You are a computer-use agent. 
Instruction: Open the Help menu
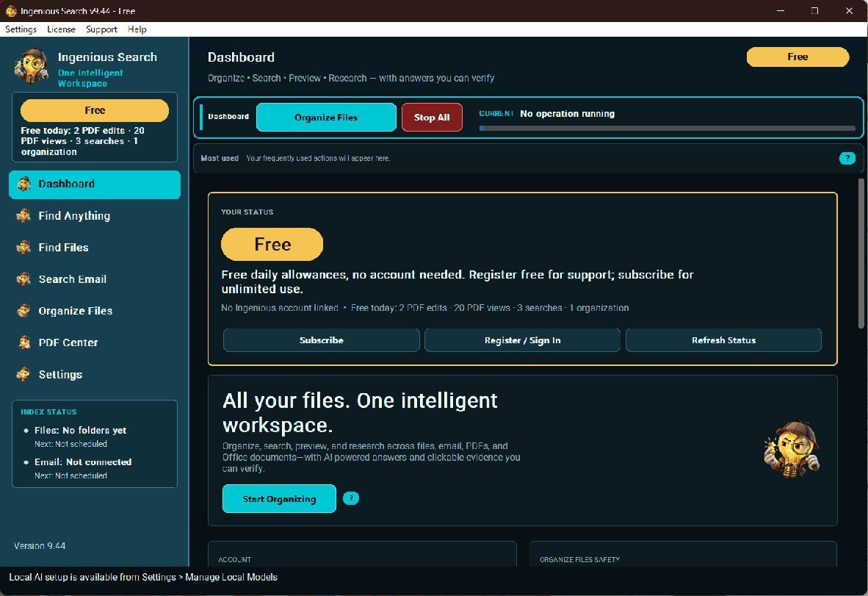(137, 29)
